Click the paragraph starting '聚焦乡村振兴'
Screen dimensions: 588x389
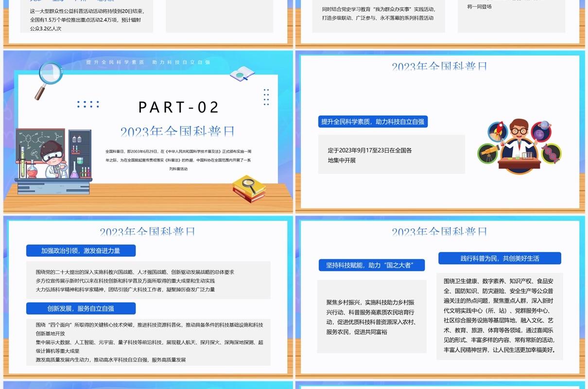click(x=371, y=317)
